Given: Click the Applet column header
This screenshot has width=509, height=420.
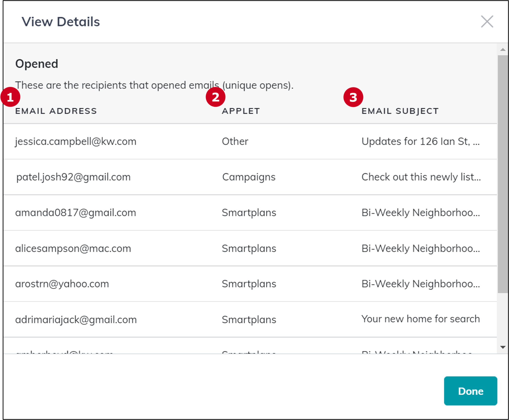Looking at the screenshot, I should pyautogui.click(x=241, y=111).
